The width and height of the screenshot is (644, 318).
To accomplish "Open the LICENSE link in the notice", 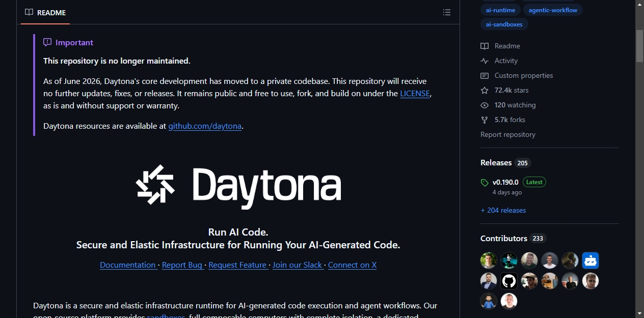I will (415, 94).
